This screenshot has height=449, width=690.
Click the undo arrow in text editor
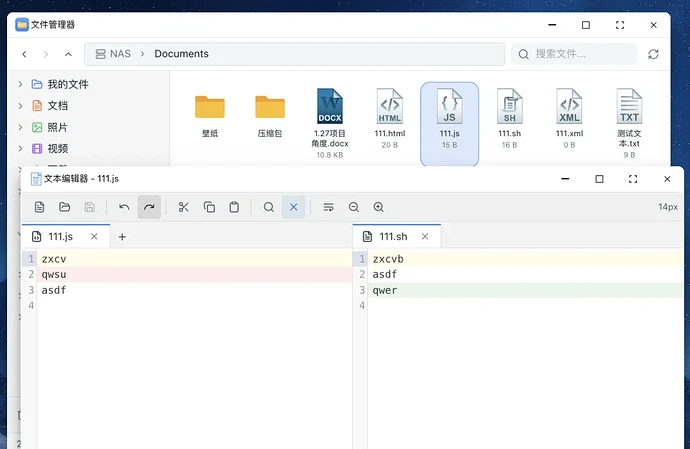[124, 207]
